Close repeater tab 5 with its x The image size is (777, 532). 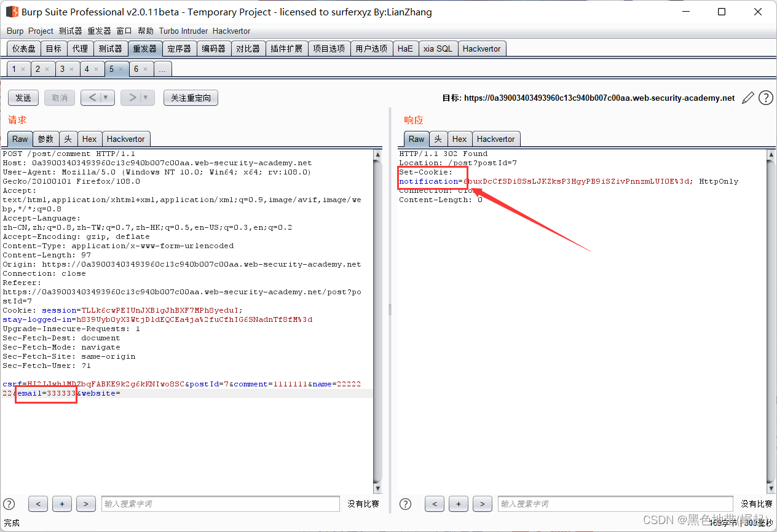click(120, 69)
